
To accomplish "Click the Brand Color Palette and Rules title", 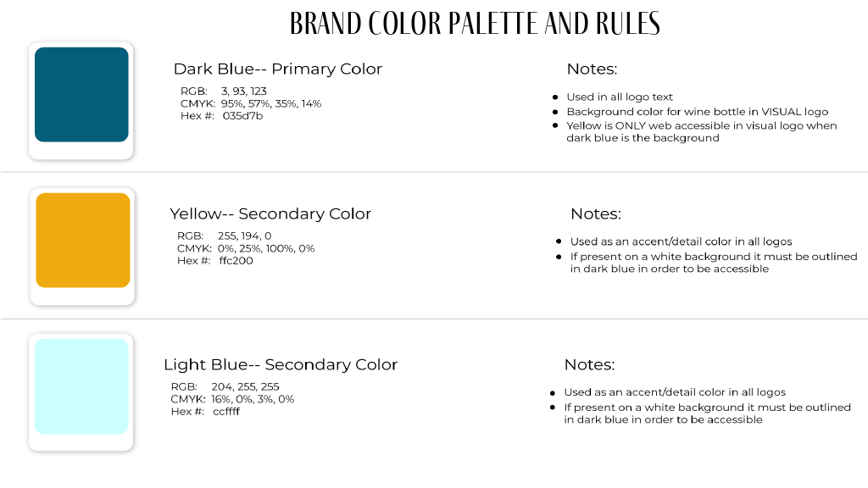I will (x=475, y=24).
